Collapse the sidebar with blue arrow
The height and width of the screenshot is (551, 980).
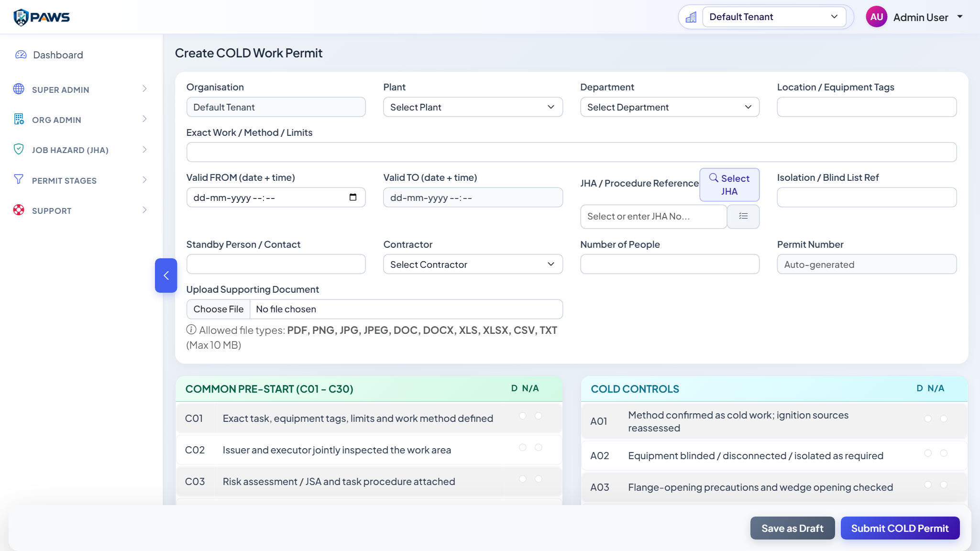click(x=166, y=275)
